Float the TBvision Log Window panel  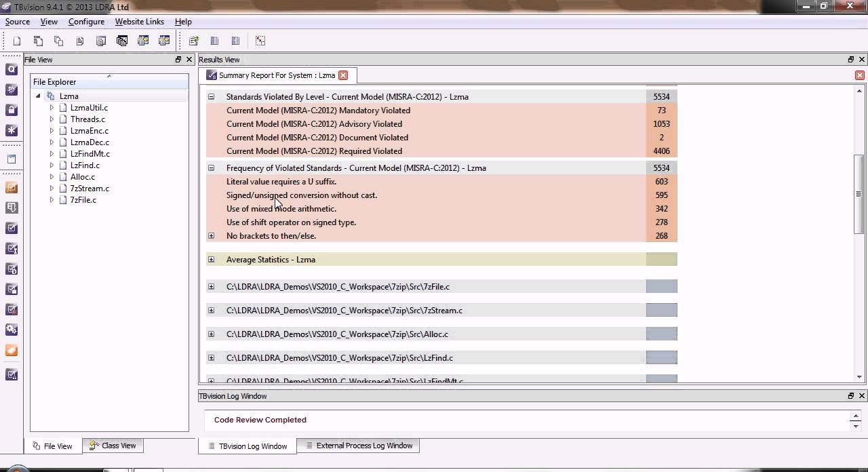pyautogui.click(x=851, y=396)
